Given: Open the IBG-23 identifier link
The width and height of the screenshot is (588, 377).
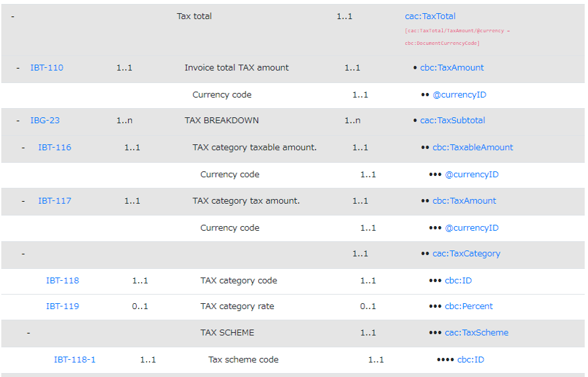Looking at the screenshot, I should click(x=45, y=121).
